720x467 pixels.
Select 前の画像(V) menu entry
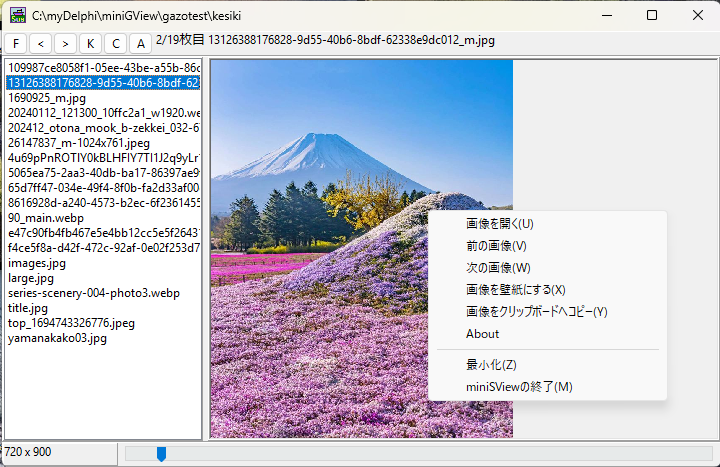[x=496, y=246]
